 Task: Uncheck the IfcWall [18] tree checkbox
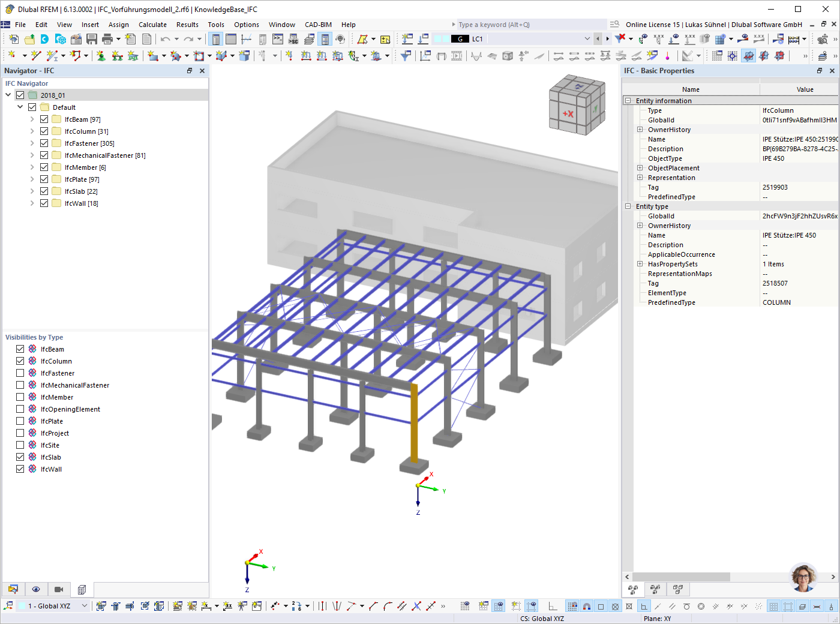[44, 203]
